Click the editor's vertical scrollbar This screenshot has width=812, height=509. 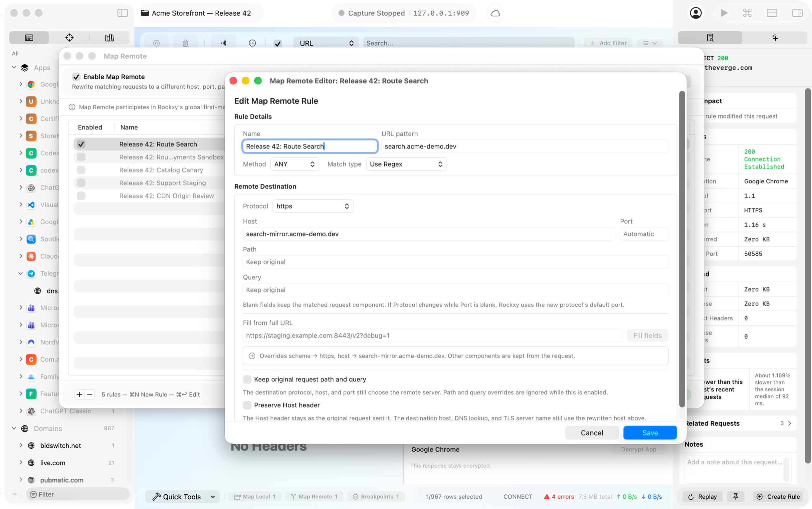(682, 249)
